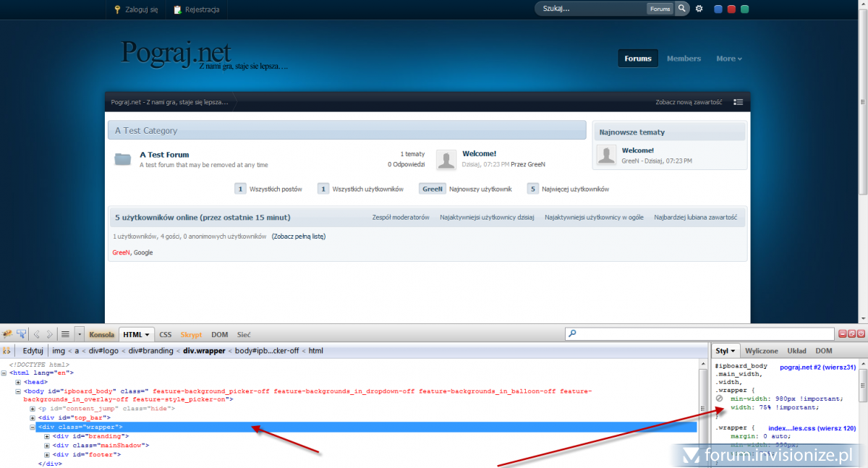Expand the p content_jump node
Viewport: 868px width, 468px height.
pyautogui.click(x=33, y=409)
